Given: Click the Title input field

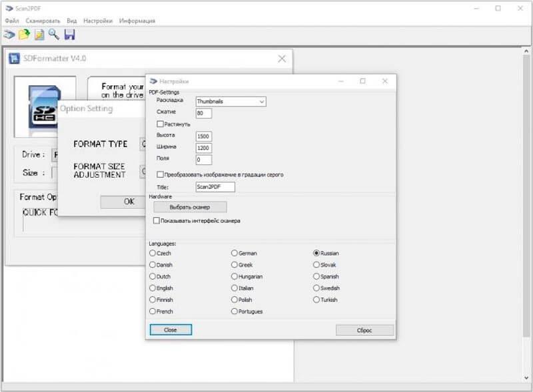Looking at the screenshot, I should click(x=215, y=187).
